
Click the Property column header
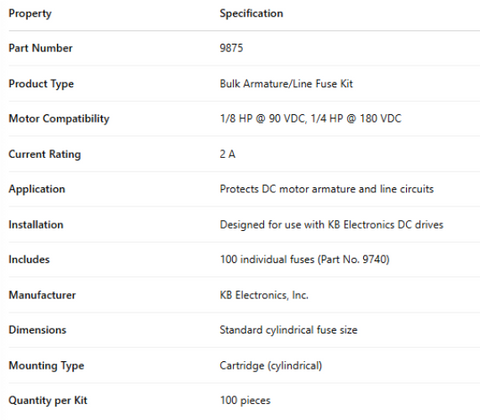pos(30,14)
